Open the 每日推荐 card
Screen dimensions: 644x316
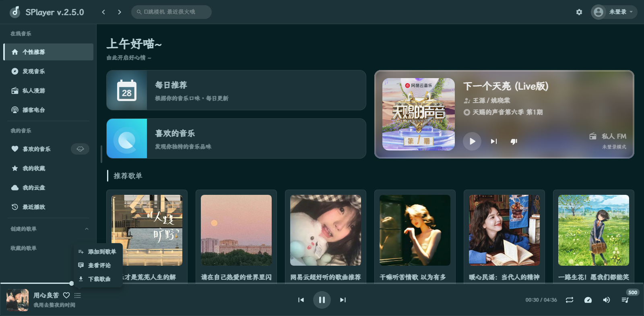pos(236,90)
